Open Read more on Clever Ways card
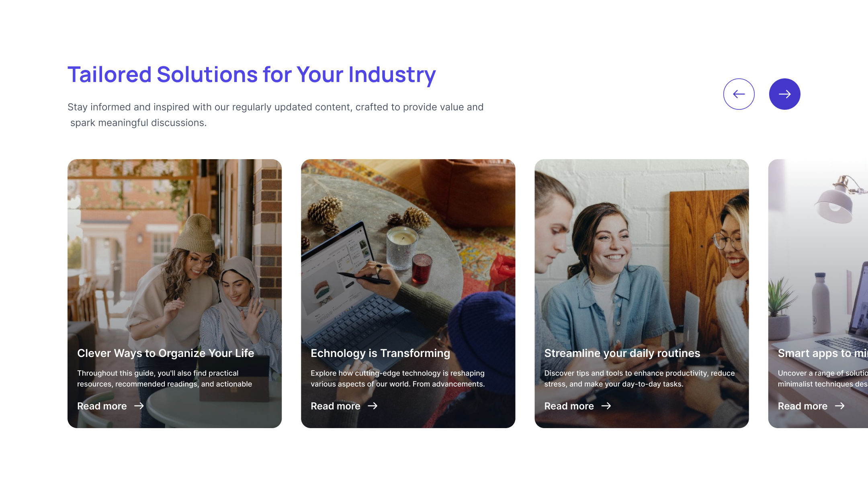The width and height of the screenshot is (868, 486). 102,406
